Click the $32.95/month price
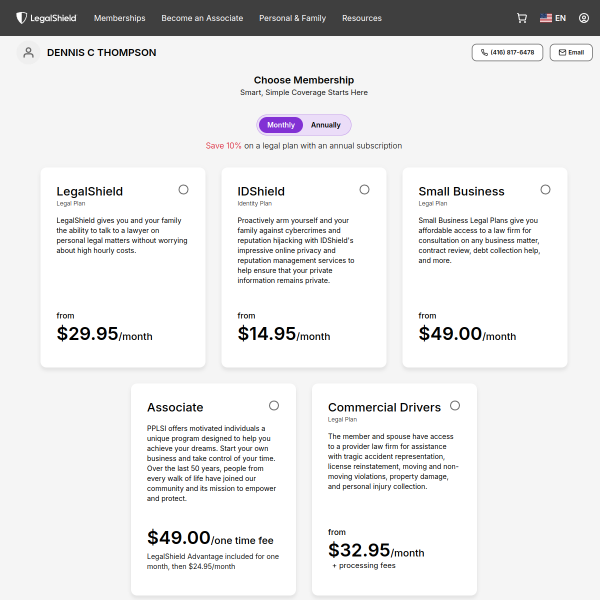The width and height of the screenshot is (600, 600). coord(376,550)
